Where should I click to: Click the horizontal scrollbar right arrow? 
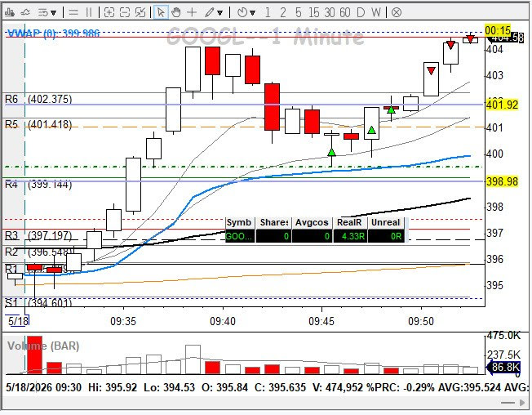tap(522, 403)
